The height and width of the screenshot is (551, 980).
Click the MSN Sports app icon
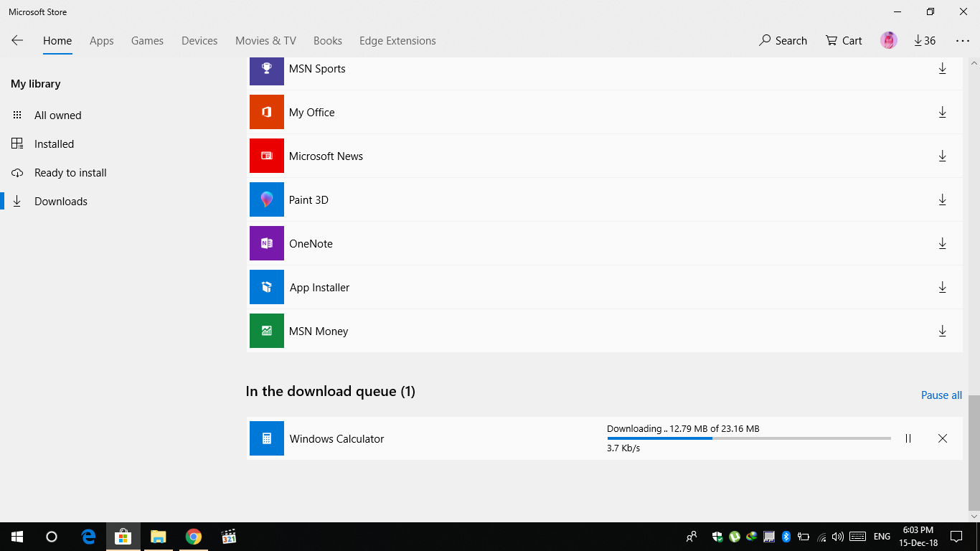coord(267,72)
